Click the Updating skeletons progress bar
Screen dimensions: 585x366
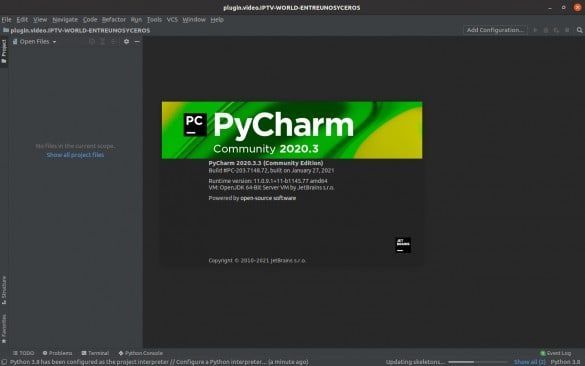tap(478, 362)
